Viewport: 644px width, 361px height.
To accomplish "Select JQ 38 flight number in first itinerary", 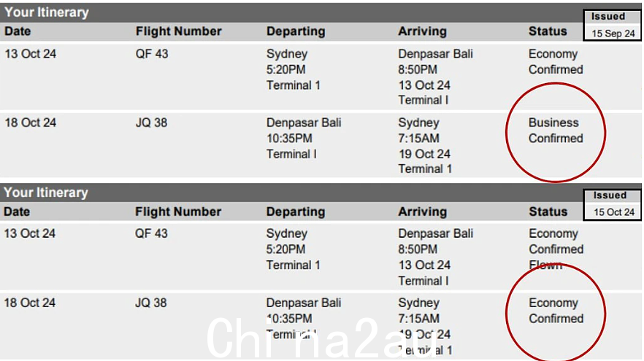I will pos(152,123).
